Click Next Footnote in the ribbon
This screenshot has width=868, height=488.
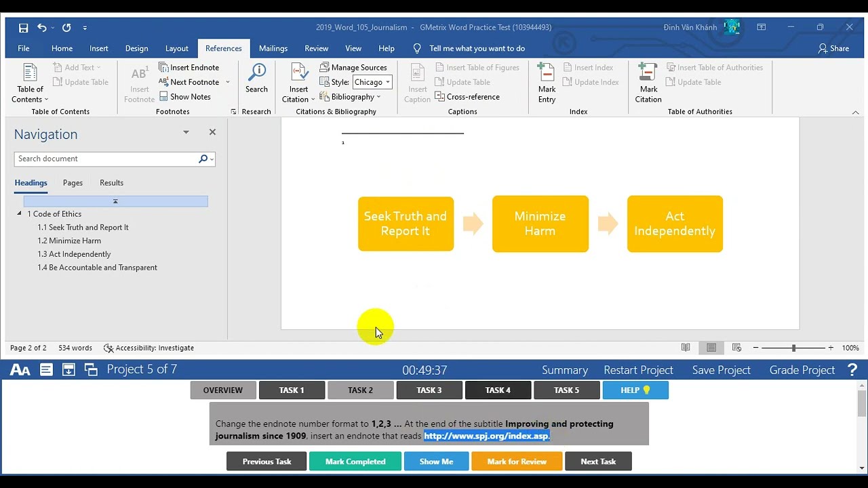[x=189, y=82]
